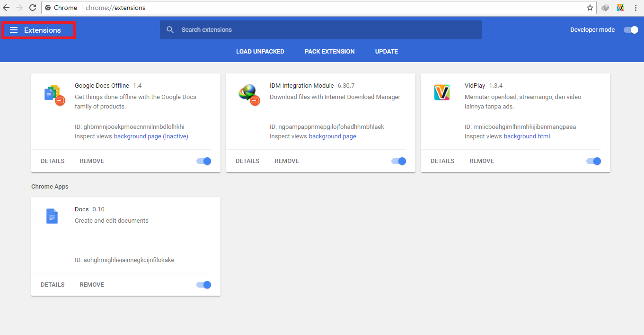The width and height of the screenshot is (644, 335).
Task: Click the grayed extension icon beside the avatar
Action: click(x=605, y=8)
